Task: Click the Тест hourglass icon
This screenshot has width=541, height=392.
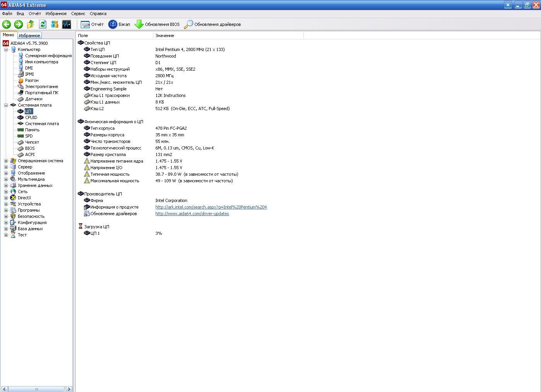Action: click(13, 235)
